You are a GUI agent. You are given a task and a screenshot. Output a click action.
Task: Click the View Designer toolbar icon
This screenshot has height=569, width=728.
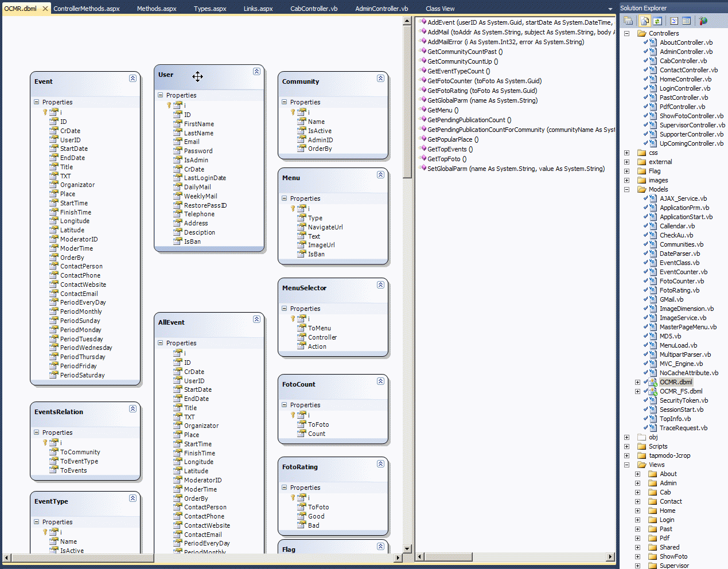(x=686, y=21)
